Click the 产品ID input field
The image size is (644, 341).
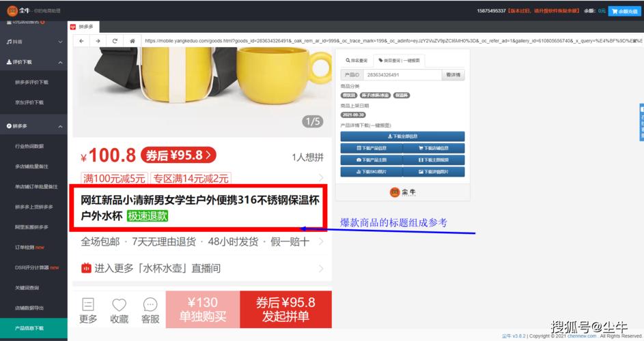pyautogui.click(x=402, y=75)
